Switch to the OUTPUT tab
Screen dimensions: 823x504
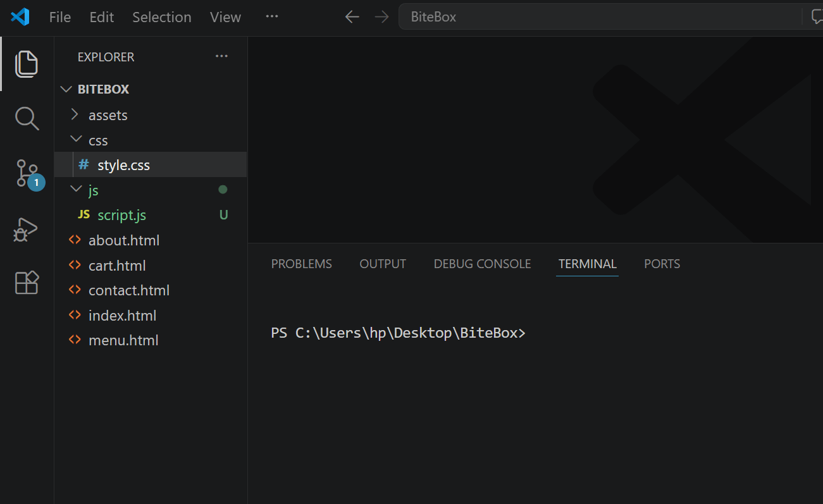click(x=383, y=264)
